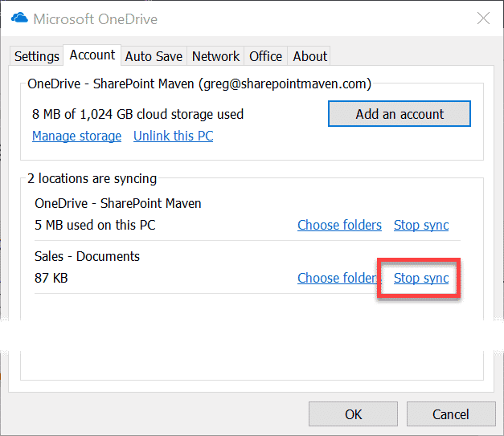Viewport: 504px width, 436px height.
Task: Click the Add an account button
Action: click(x=400, y=114)
